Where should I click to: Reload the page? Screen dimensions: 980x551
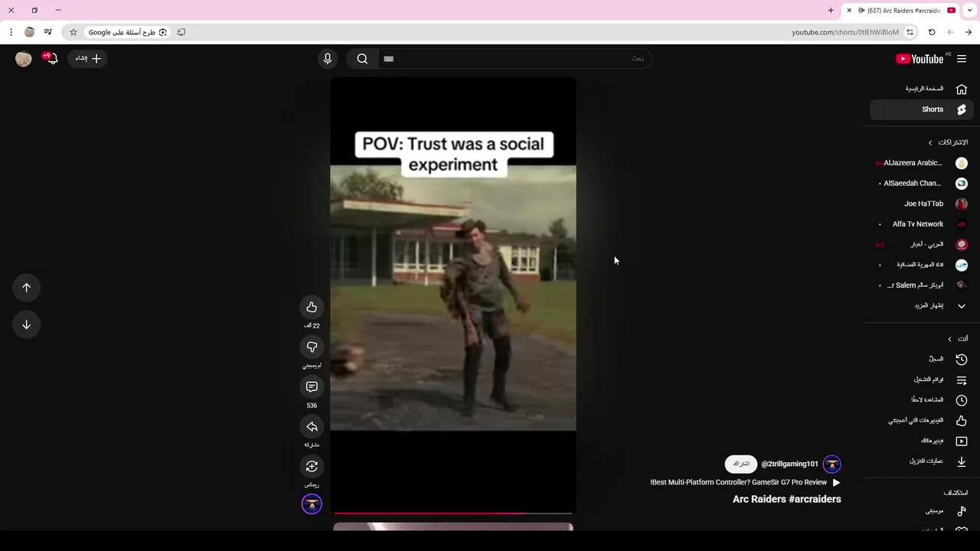click(x=932, y=32)
